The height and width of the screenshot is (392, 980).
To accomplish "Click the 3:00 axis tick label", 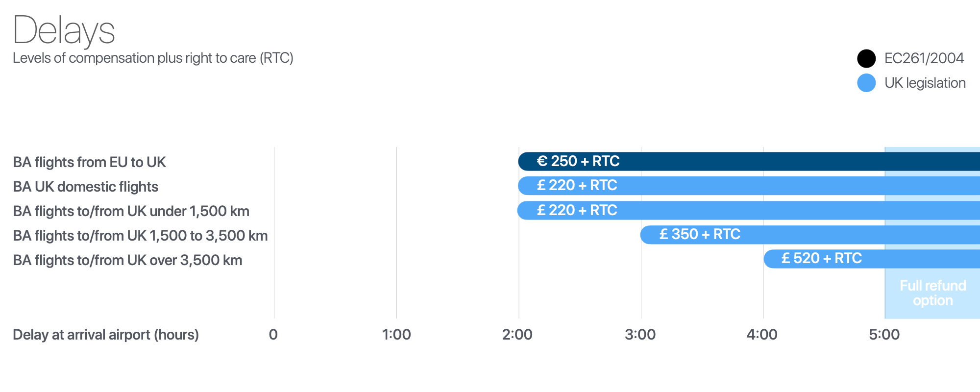I will tap(640, 335).
